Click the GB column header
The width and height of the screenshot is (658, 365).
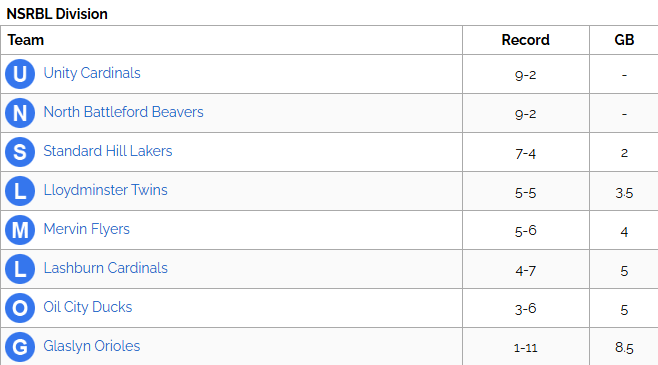624,40
